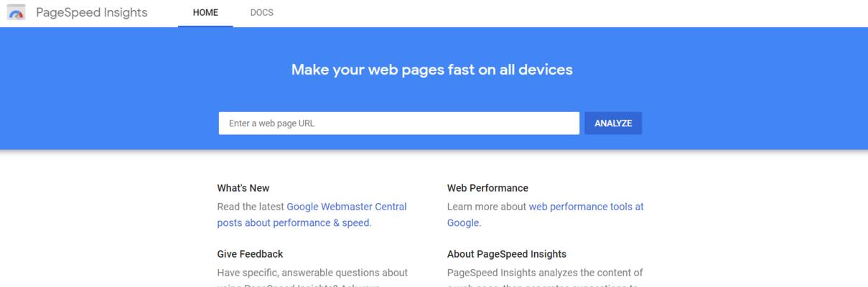Click the 'What's New' heading

pos(243,188)
